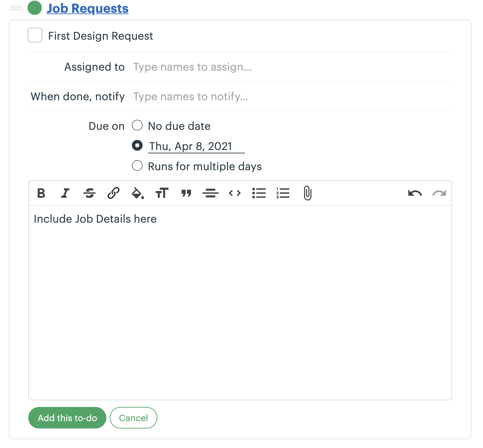This screenshot has width=483, height=448.
Task: Click the Add this to-do button
Action: click(x=67, y=418)
